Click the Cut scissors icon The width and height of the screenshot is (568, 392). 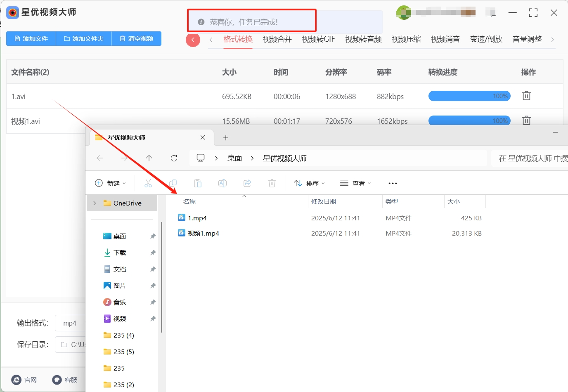(x=148, y=183)
